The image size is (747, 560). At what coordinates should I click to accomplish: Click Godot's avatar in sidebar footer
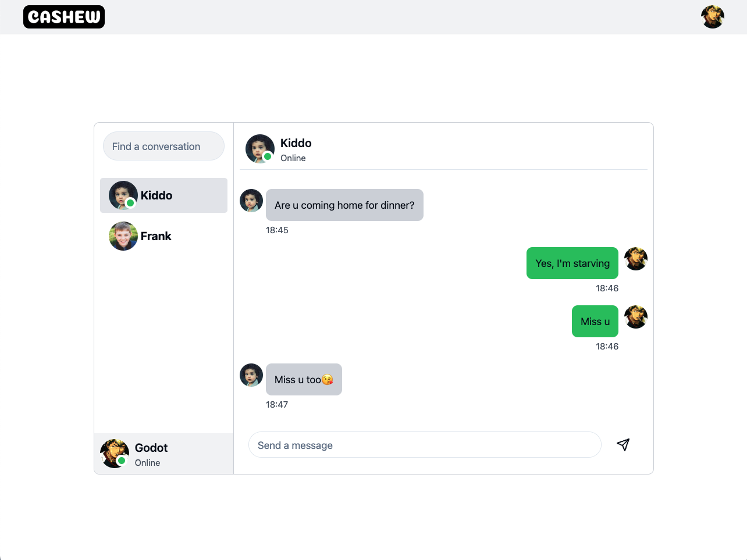point(115,454)
